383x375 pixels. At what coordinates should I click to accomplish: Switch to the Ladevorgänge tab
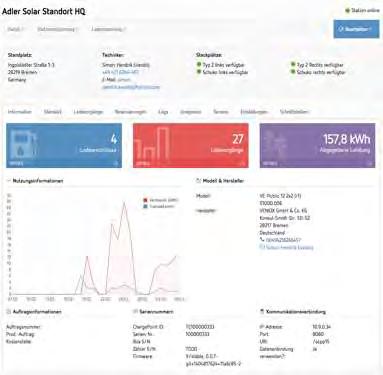(88, 112)
